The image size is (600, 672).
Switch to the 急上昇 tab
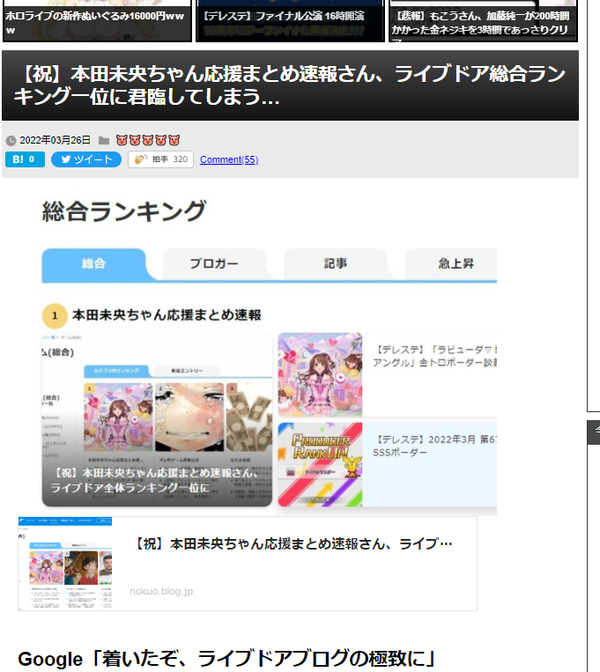pyautogui.click(x=451, y=264)
